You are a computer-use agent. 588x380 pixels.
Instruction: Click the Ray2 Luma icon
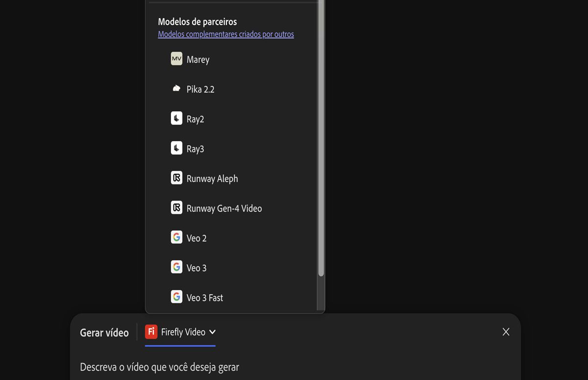point(176,118)
